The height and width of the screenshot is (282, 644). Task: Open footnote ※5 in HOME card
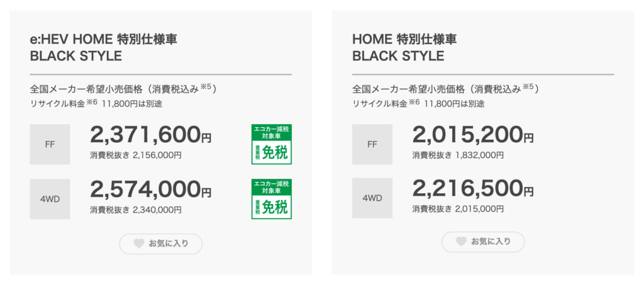[x=528, y=87]
